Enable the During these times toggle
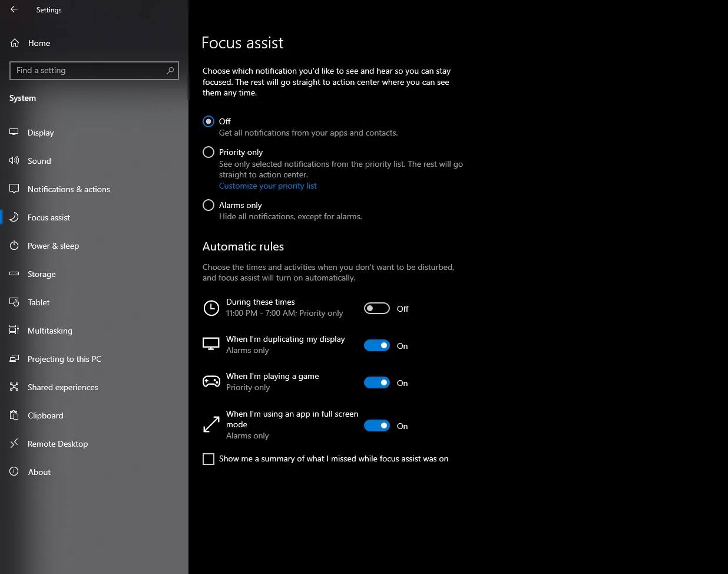This screenshot has height=574, width=728. (377, 308)
